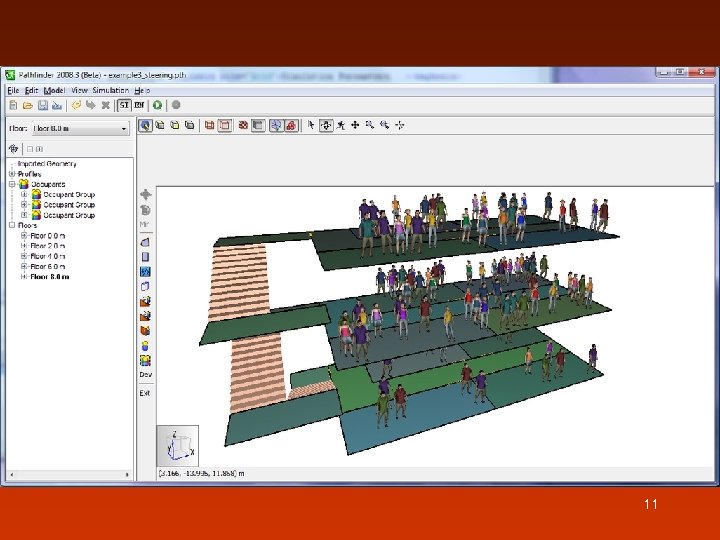Image resolution: width=720 pixels, height=540 pixels.
Task: Toggle the ST mode button
Action: coord(124,106)
